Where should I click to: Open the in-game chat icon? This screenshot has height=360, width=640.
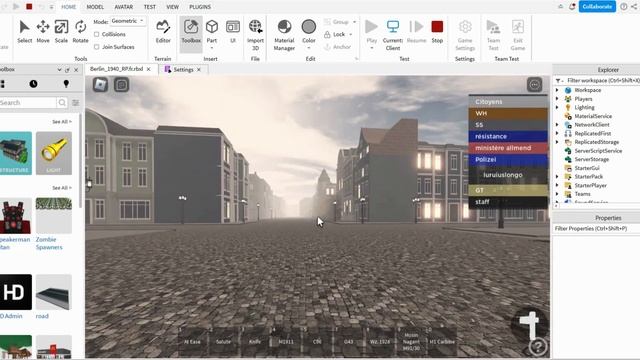[x=121, y=84]
